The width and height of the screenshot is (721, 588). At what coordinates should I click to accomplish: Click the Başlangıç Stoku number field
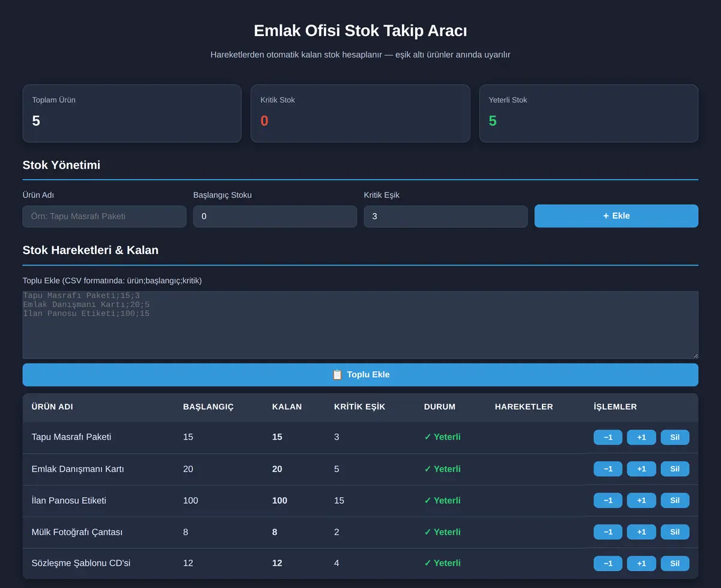click(x=275, y=216)
